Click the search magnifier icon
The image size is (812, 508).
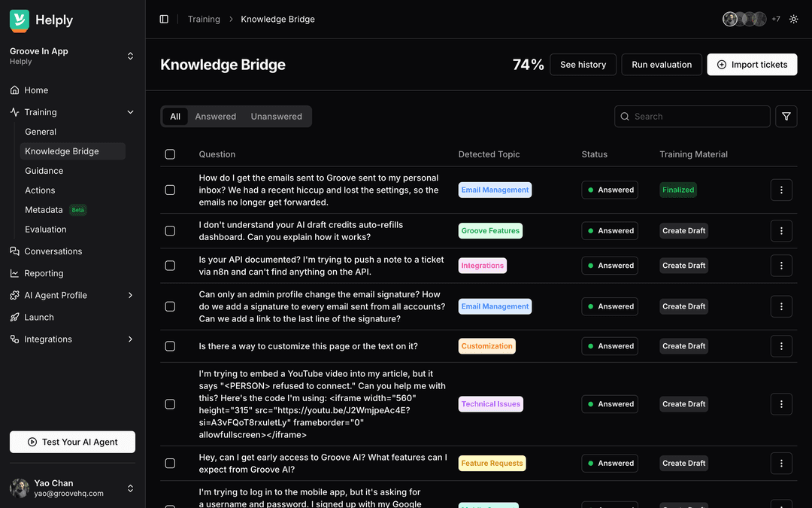coord(625,117)
